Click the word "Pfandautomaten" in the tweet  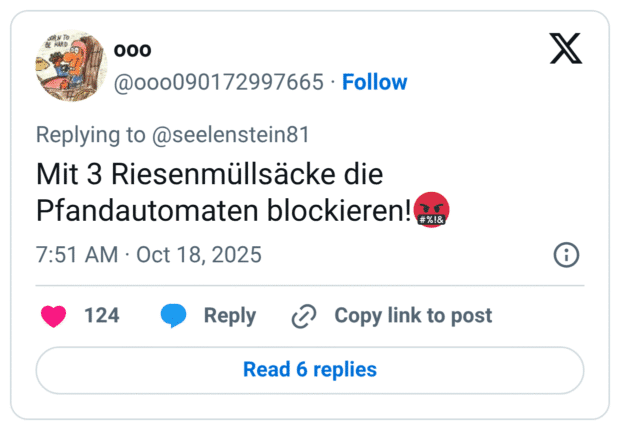click(132, 210)
